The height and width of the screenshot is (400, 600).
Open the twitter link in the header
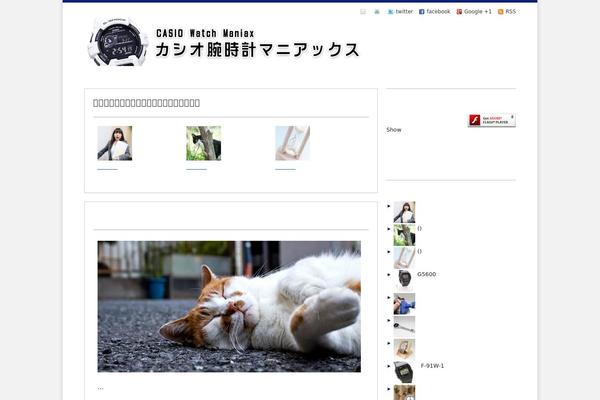[x=404, y=11]
